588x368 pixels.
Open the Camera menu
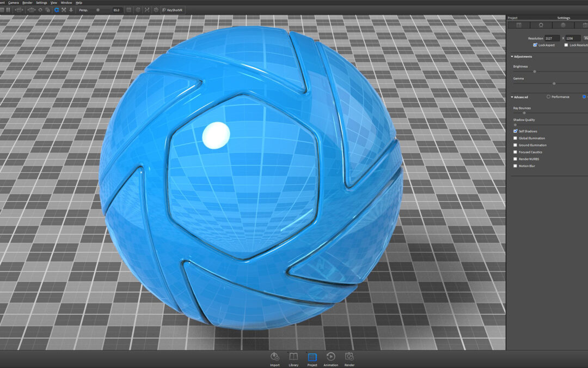[14, 3]
